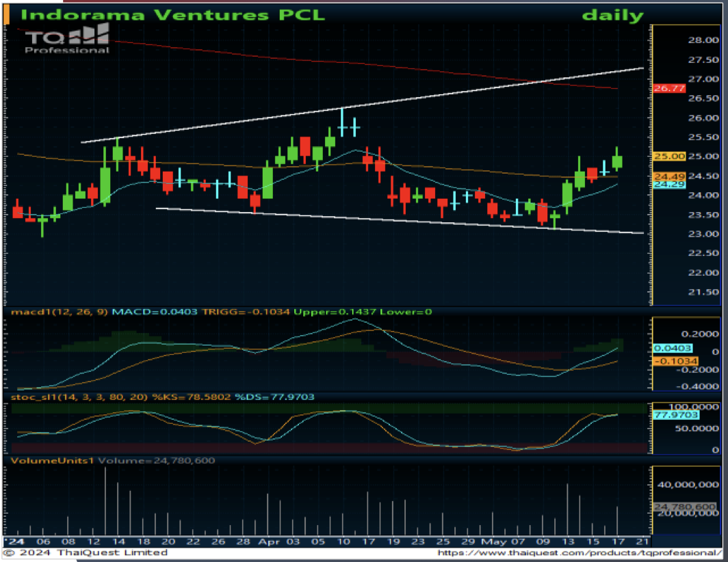Click the 'VolumeUnits1' indicator name

tap(53, 461)
